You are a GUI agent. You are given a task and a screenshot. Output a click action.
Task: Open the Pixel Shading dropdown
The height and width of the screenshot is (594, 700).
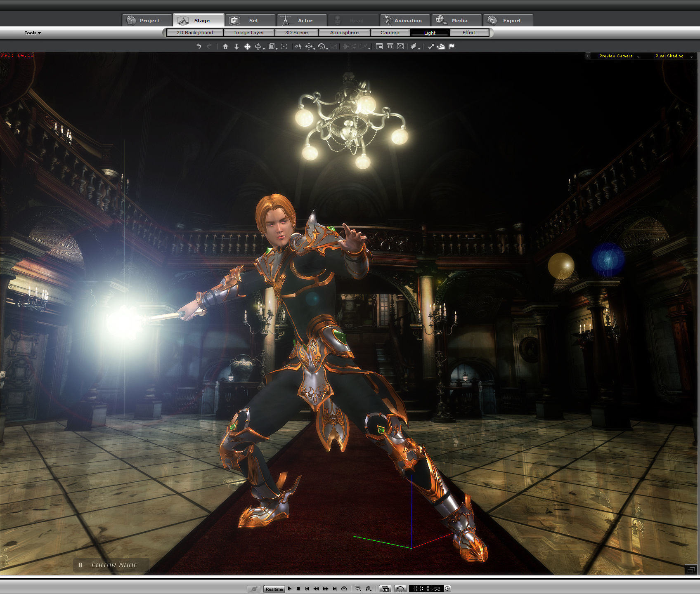(674, 56)
